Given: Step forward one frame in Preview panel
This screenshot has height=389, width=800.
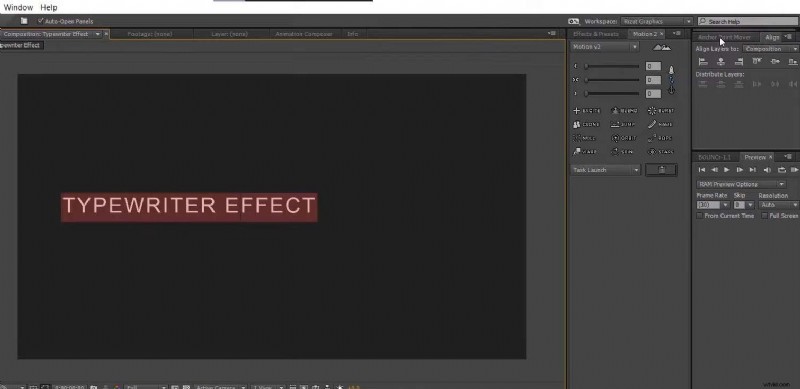Looking at the screenshot, I should 740,170.
